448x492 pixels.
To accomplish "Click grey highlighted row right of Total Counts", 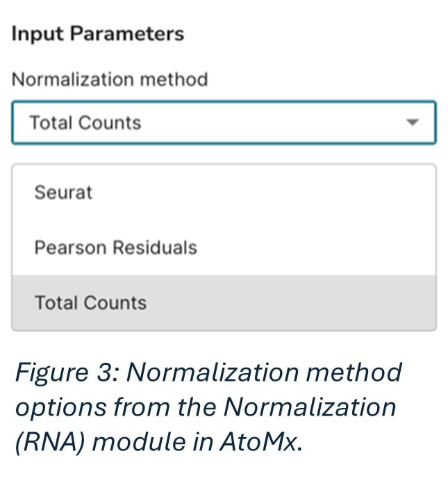I will [x=292, y=303].
